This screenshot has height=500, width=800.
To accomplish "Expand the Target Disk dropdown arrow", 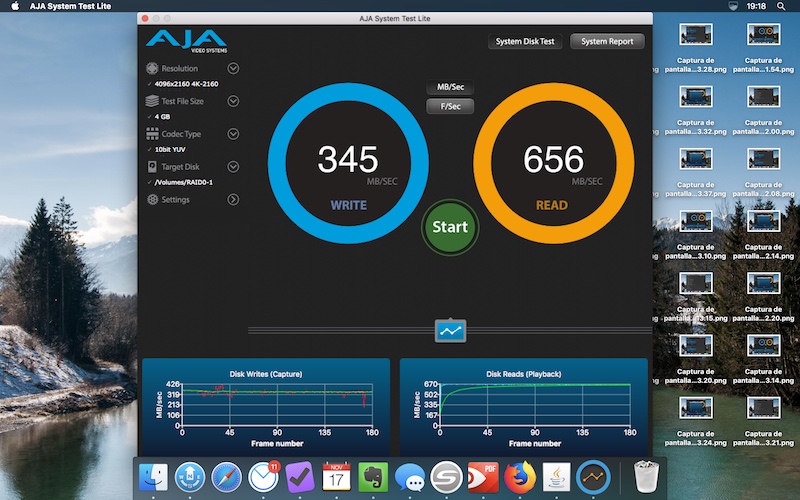I will 233,167.
